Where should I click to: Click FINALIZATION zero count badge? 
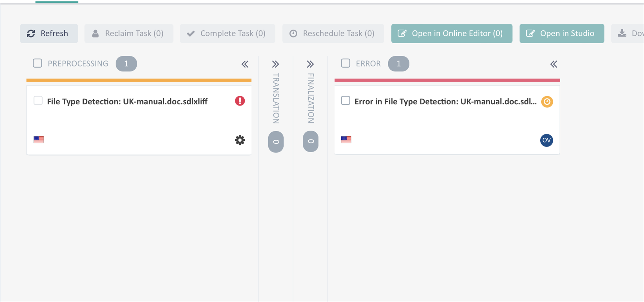point(311,142)
